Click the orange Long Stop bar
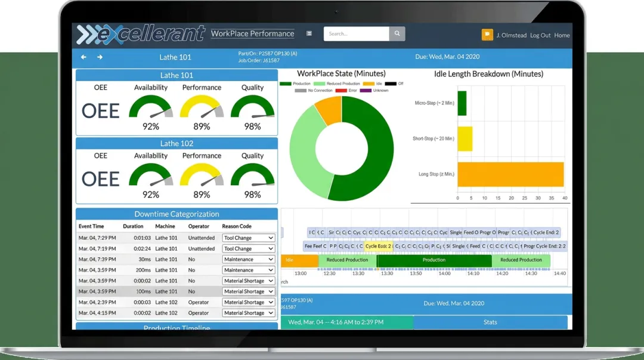 (510, 174)
